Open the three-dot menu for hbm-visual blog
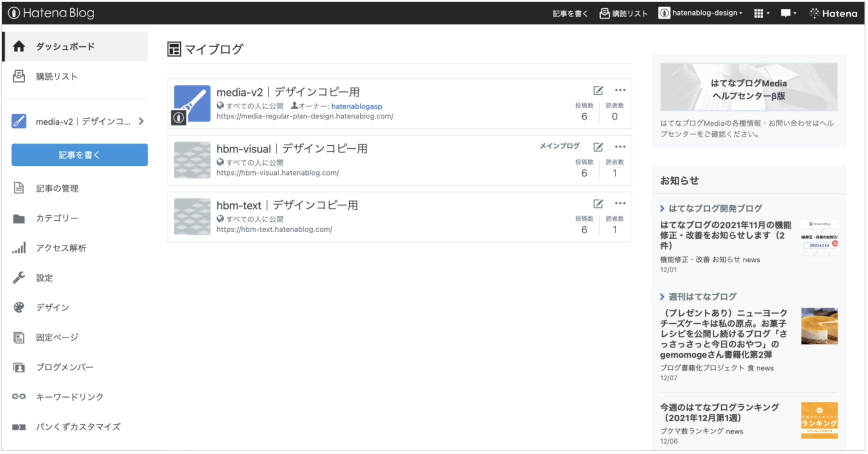The height and width of the screenshot is (454, 868). (x=620, y=147)
